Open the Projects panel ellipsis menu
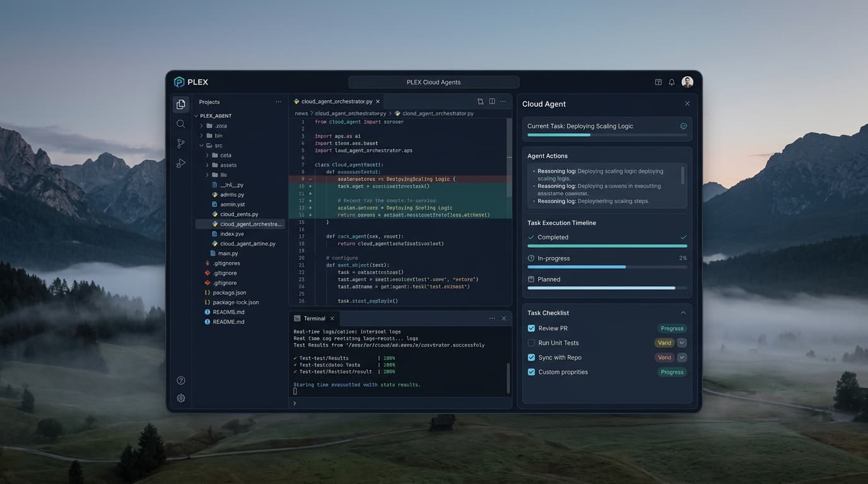868x484 pixels. (279, 102)
